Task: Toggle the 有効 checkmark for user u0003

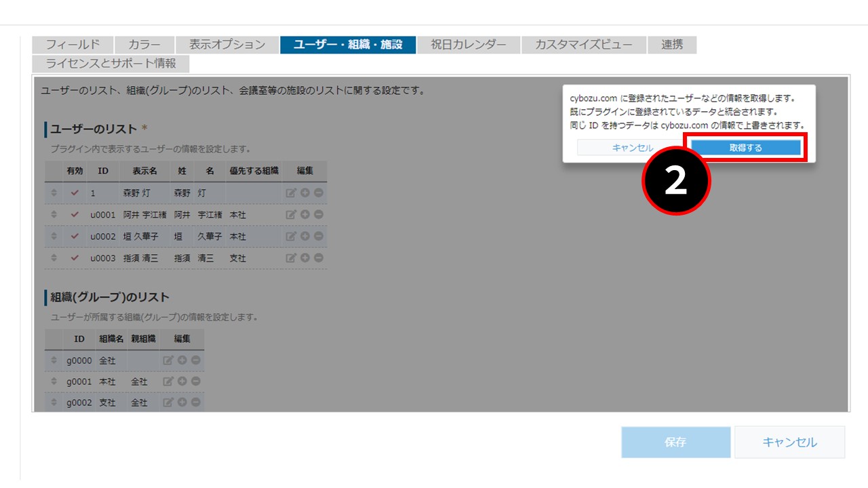Action: 75,258
